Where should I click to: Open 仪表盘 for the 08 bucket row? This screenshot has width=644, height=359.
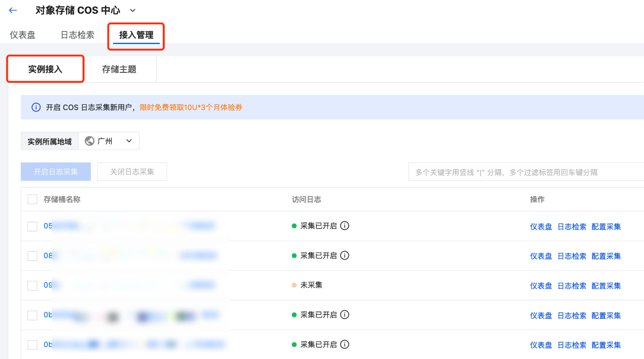coord(541,256)
